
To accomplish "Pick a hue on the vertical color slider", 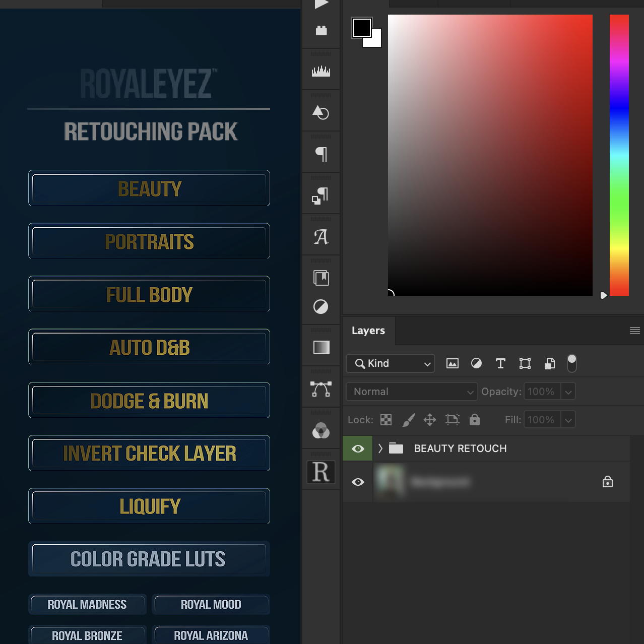I will (x=619, y=151).
